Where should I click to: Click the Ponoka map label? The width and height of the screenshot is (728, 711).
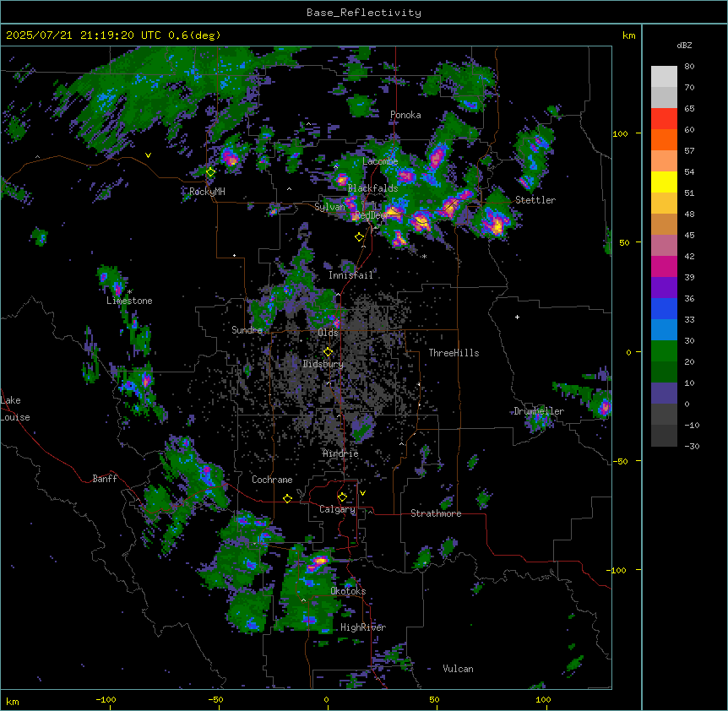pyautogui.click(x=405, y=115)
